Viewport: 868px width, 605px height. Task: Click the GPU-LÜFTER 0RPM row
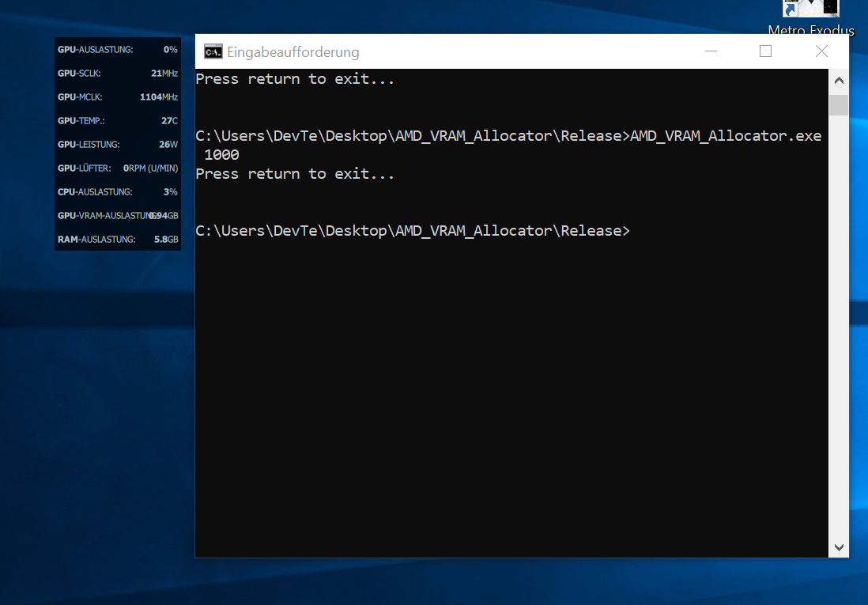pyautogui.click(x=117, y=168)
